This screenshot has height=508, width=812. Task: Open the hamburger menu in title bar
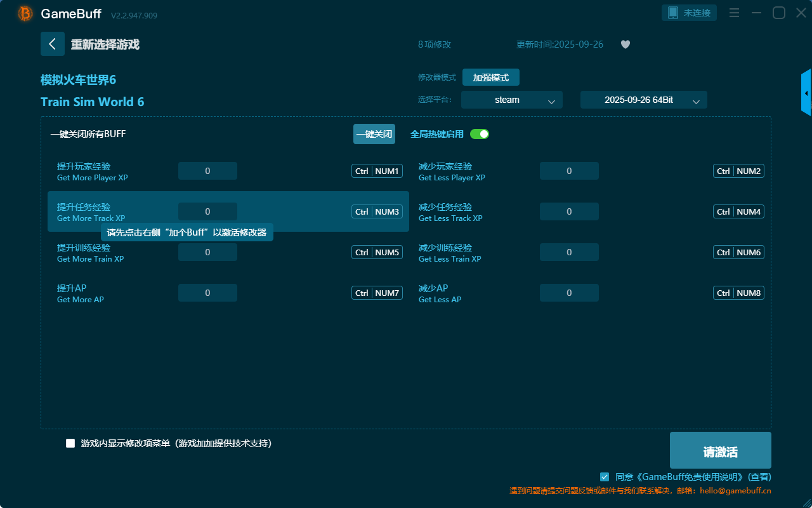[734, 13]
